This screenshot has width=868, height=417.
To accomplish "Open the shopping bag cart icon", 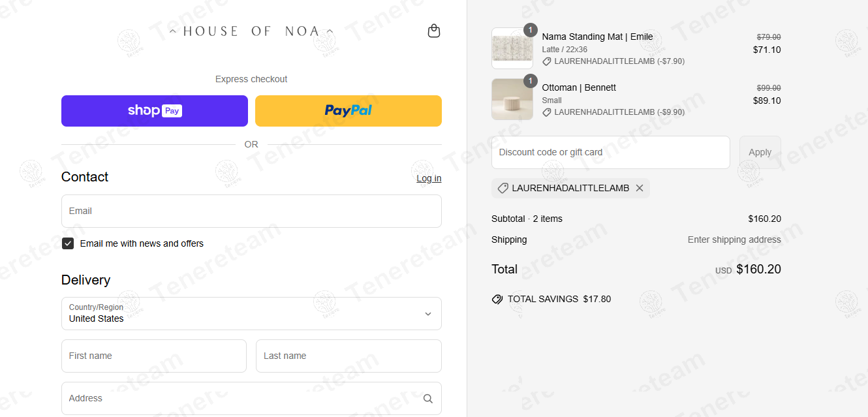I will point(434,31).
